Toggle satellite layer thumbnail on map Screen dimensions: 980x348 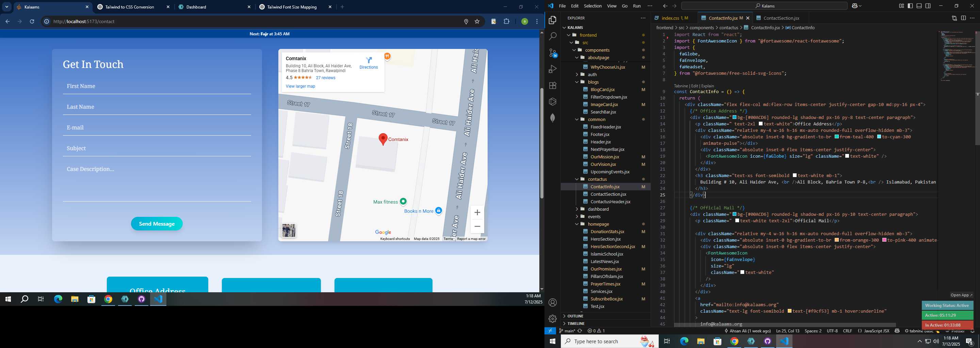(x=289, y=231)
